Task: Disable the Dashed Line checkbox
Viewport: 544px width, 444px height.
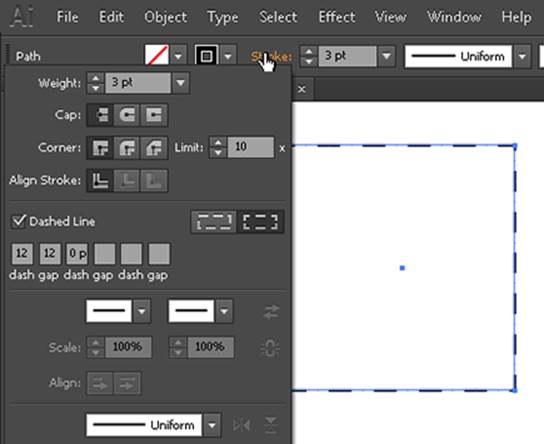Action: (19, 221)
